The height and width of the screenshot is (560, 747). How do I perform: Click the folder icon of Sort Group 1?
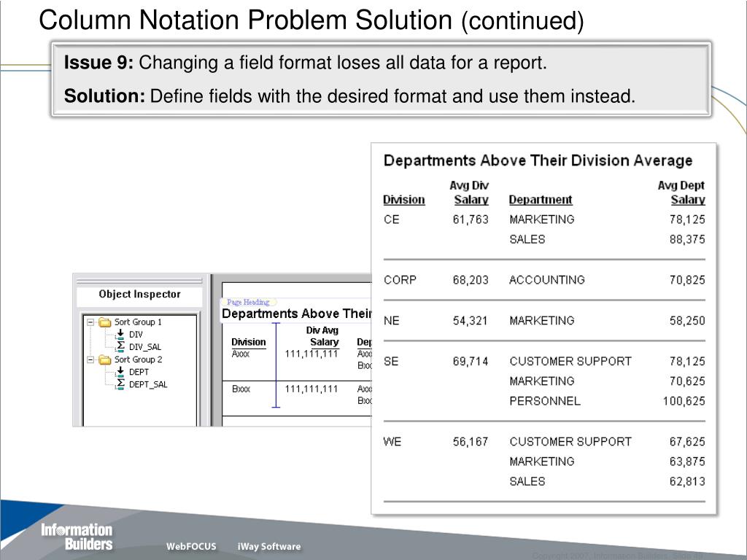pos(105,322)
